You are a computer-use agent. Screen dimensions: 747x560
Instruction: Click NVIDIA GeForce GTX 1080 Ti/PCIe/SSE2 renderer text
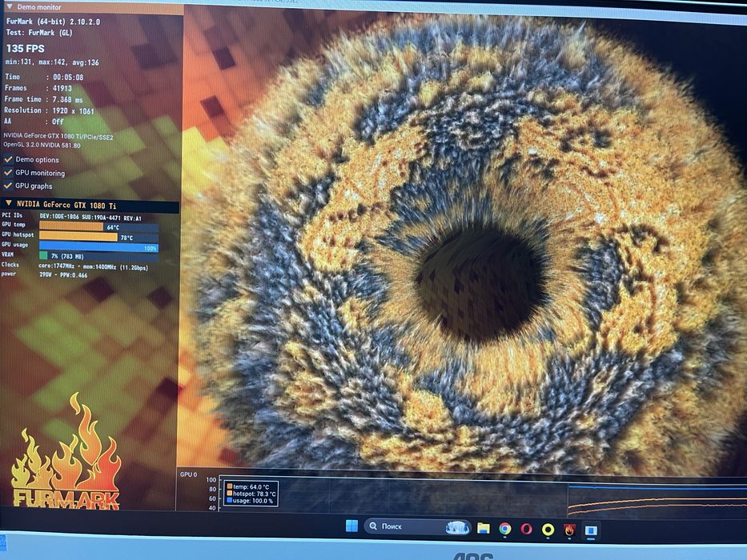click(58, 137)
